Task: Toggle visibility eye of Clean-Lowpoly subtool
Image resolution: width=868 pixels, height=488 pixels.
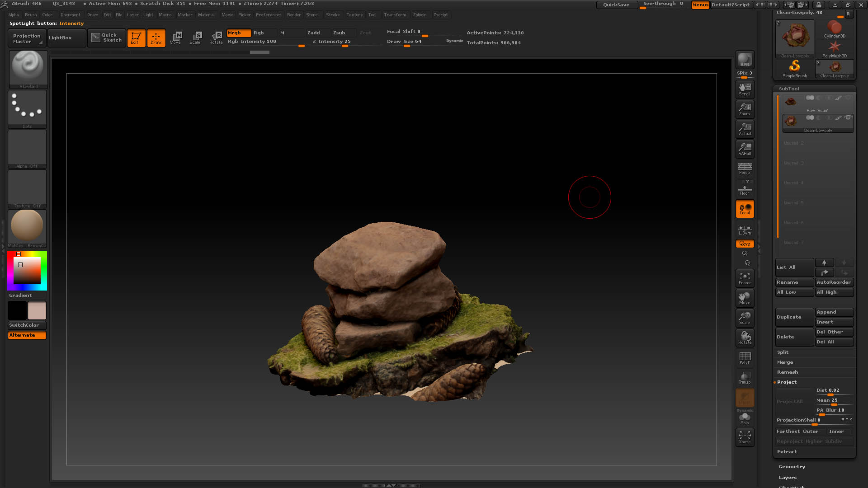Action: click(848, 117)
